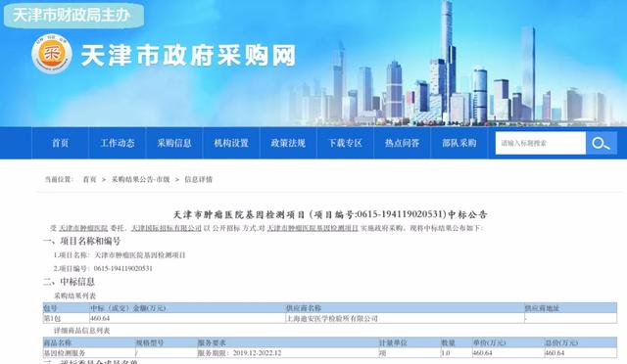Click 首页 in the breadcrumb trail

89,179
